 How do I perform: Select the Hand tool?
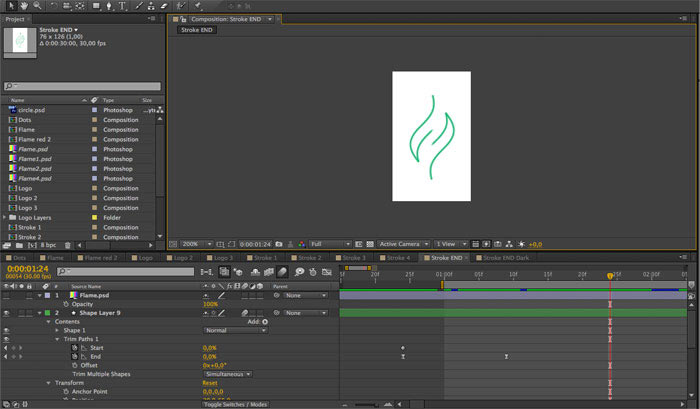pyautogui.click(x=22, y=5)
